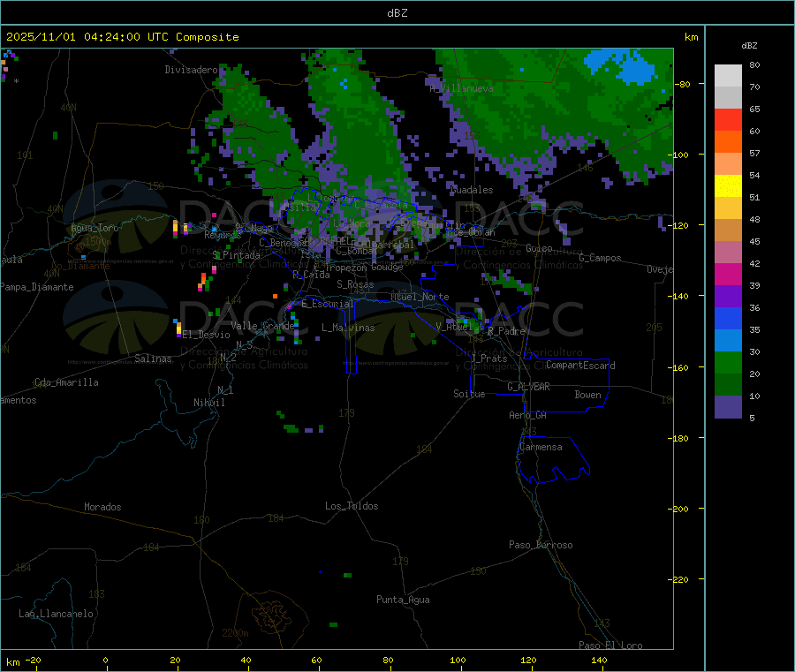
Task: Click the CompartEscard map label
Action: (x=580, y=366)
